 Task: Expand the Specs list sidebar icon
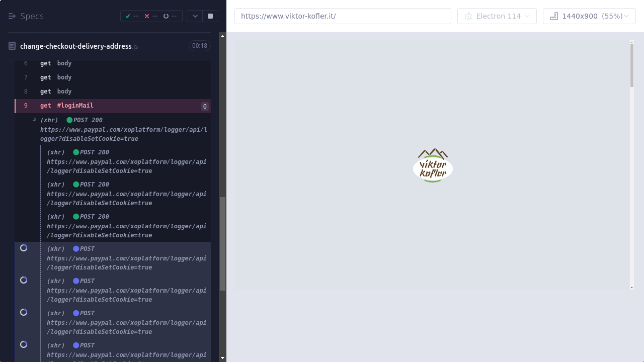coord(12,16)
